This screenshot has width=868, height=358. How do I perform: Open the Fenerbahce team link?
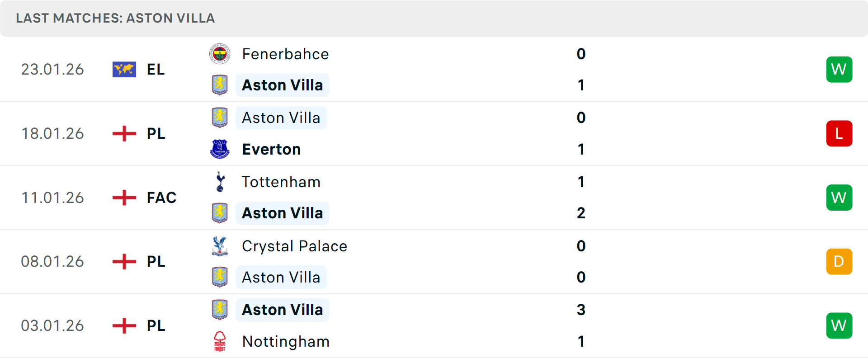(x=285, y=54)
